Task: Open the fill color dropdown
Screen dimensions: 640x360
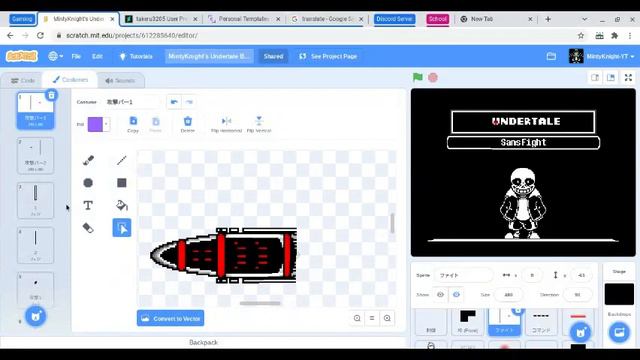Action: click(107, 124)
